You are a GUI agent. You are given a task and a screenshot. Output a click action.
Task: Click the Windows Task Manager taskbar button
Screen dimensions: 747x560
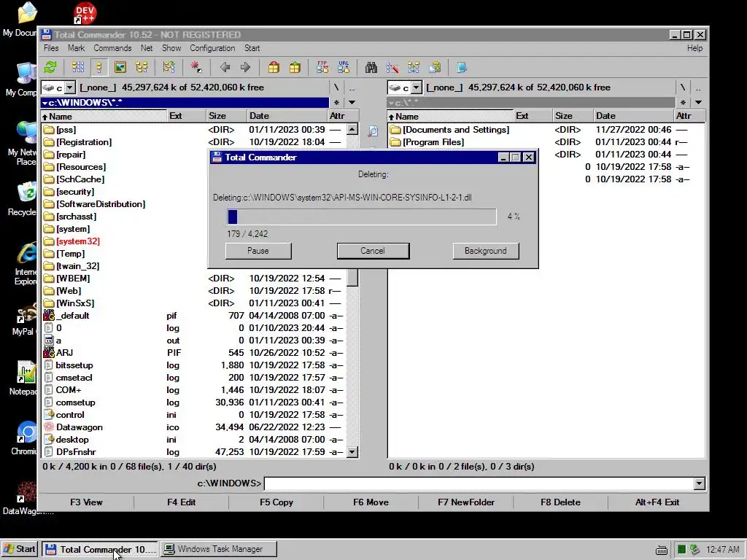click(219, 549)
